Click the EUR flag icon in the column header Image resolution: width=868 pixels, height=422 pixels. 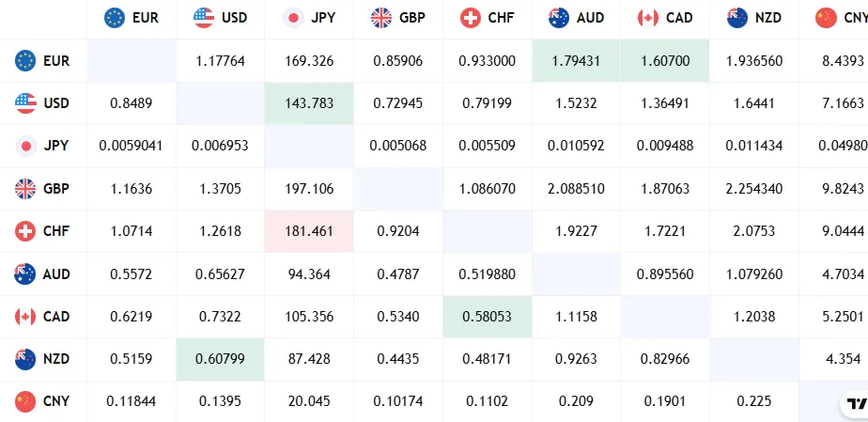pos(115,18)
